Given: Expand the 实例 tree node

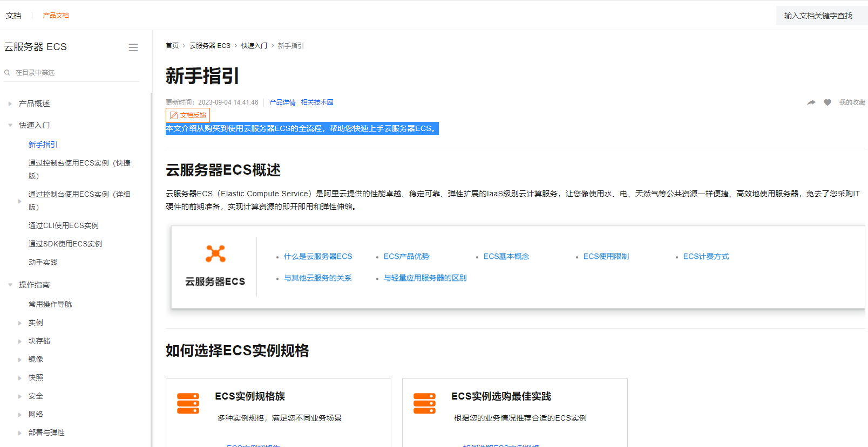Looking at the screenshot, I should pyautogui.click(x=19, y=323).
